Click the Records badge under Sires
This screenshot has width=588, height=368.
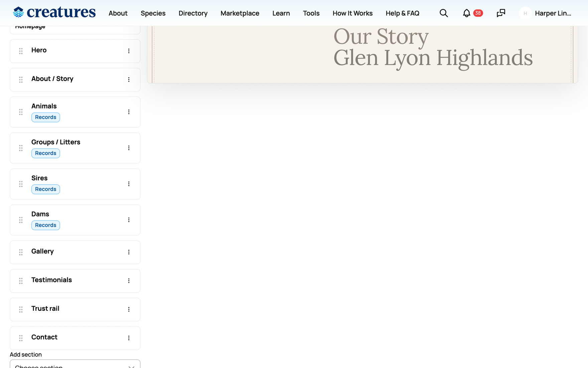coord(46,189)
